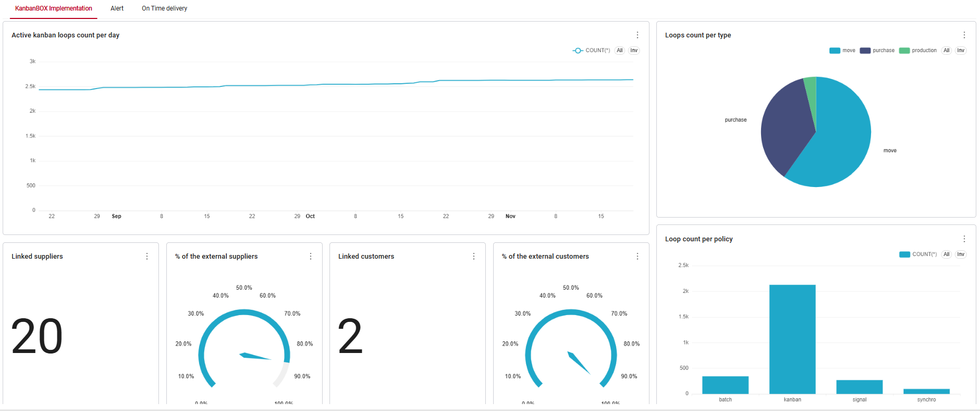Toggle the move legend entry in pie chart
Screen dimensions: 980x412
point(842,51)
